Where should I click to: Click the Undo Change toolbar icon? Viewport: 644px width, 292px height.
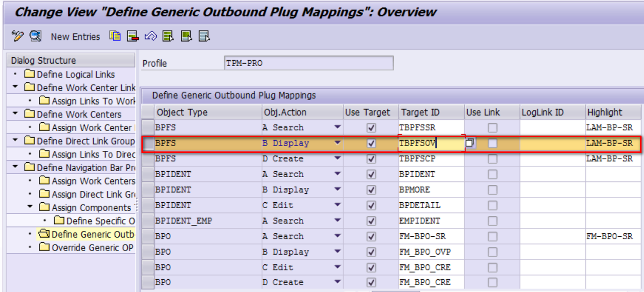(151, 36)
